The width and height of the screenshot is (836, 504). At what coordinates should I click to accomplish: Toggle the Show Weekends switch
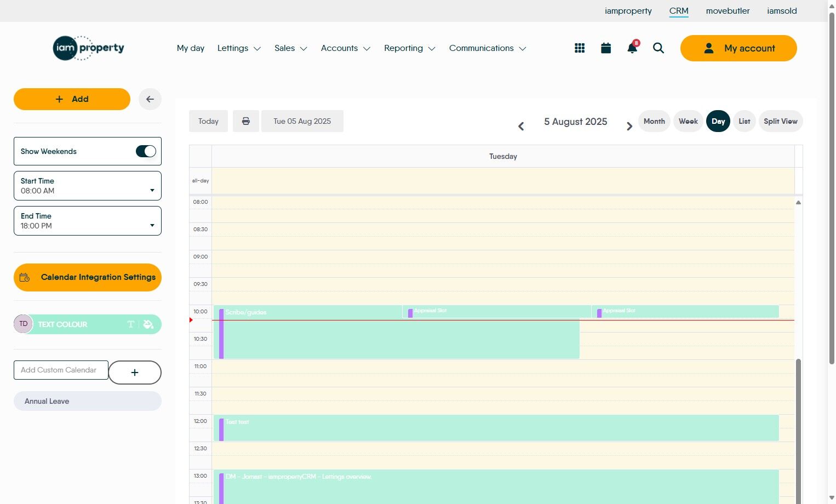coord(146,151)
